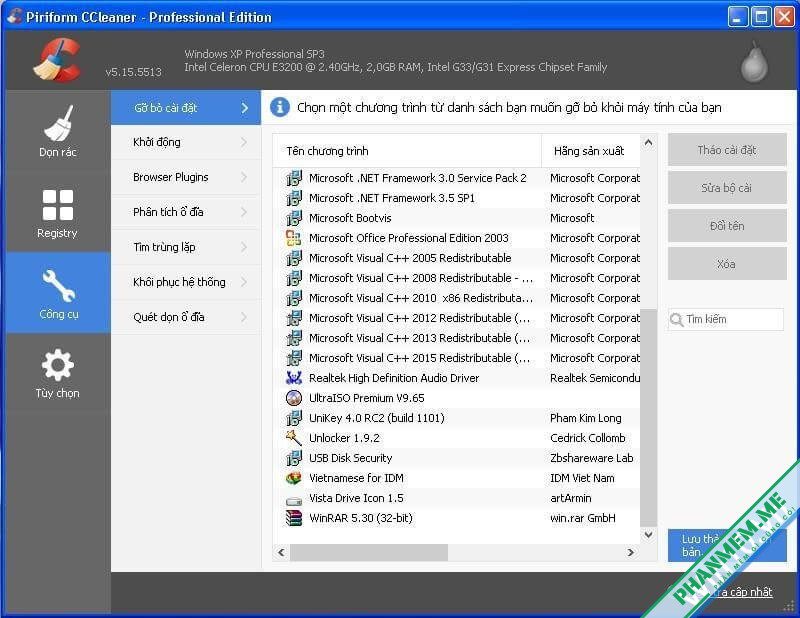This screenshot has width=800, height=618.
Task: Click the Microsoft Office Professional 2003 icon
Action: (x=294, y=238)
